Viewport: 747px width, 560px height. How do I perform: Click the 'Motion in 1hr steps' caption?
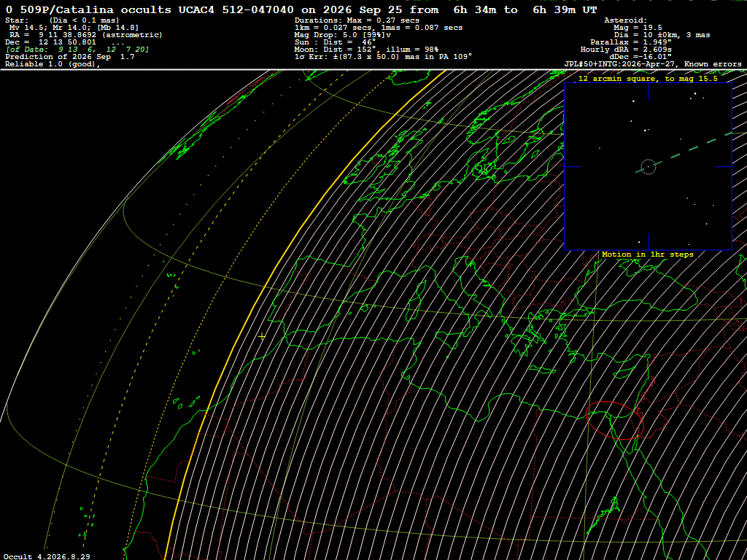pyautogui.click(x=648, y=254)
